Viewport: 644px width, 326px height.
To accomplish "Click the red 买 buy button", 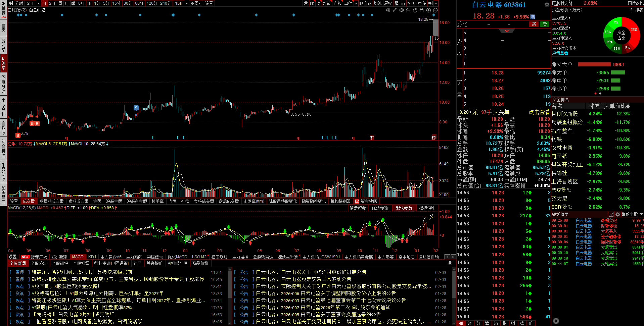I will [534, 24].
